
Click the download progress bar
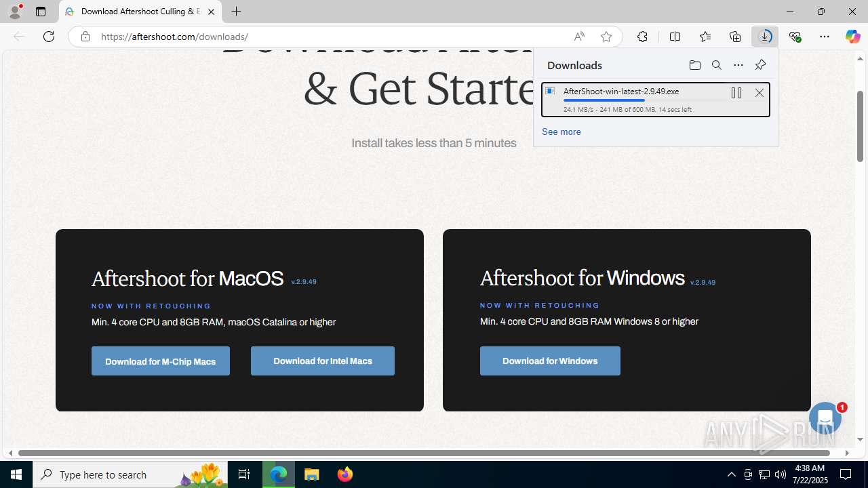tap(644, 100)
